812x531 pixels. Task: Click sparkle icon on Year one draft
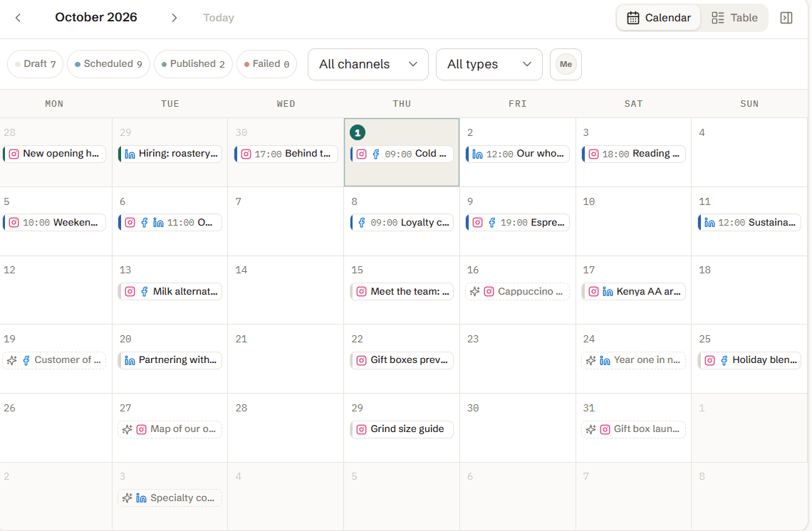coord(590,360)
